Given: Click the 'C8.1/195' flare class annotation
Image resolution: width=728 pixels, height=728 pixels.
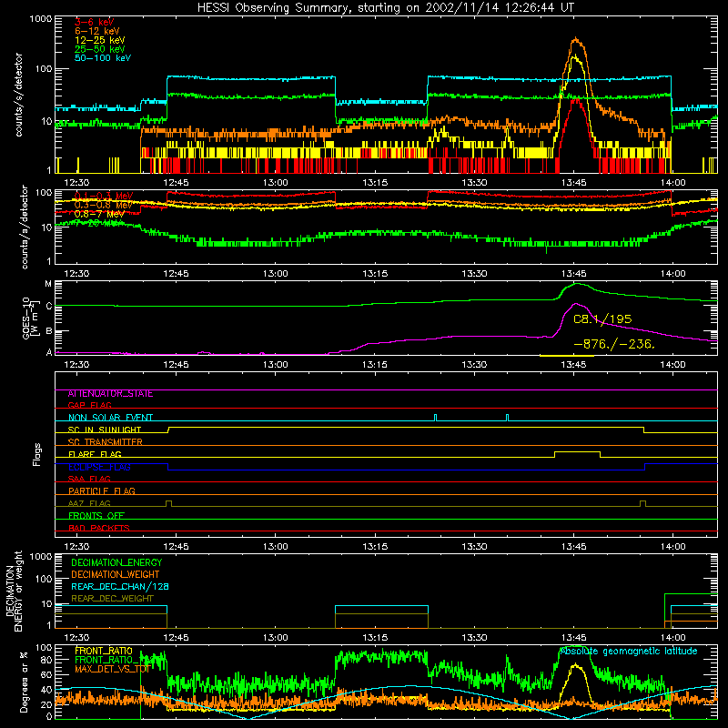Looking at the screenshot, I should click(x=602, y=319).
